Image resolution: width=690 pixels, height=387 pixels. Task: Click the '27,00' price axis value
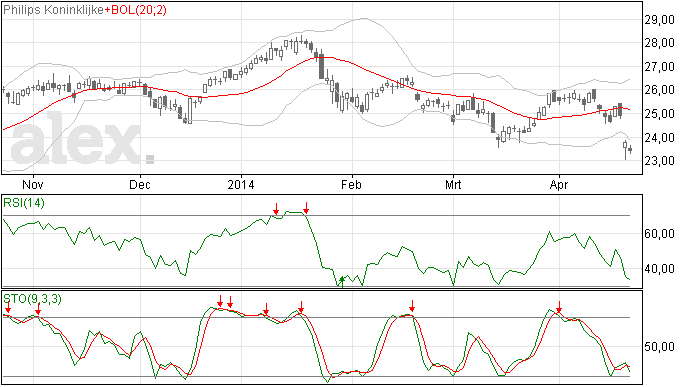point(659,67)
